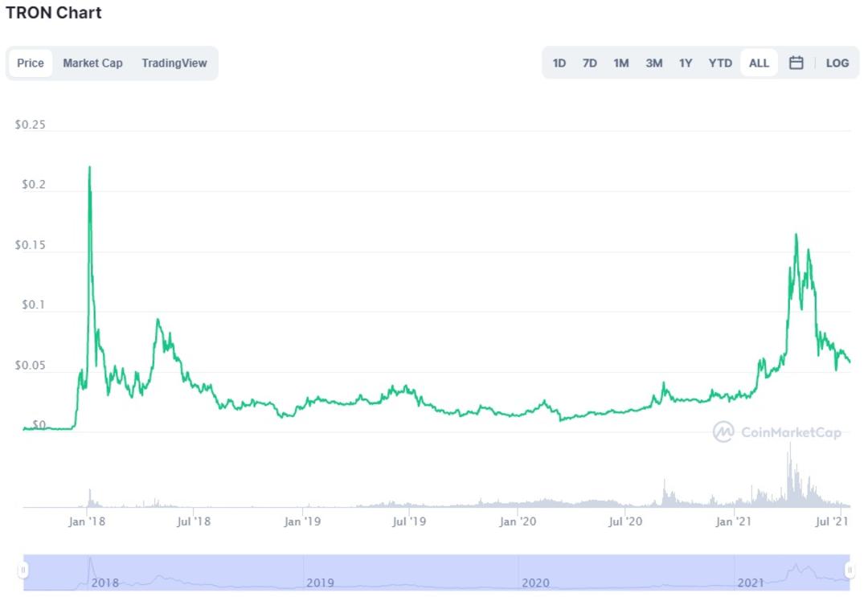Click the CoinMarketCap watermark logo
Image resolution: width=868 pixels, height=597 pixels.
(776, 432)
